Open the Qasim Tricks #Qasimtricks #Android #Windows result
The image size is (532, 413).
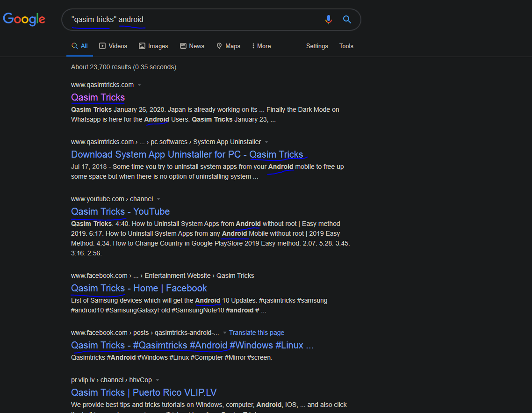tap(192, 345)
